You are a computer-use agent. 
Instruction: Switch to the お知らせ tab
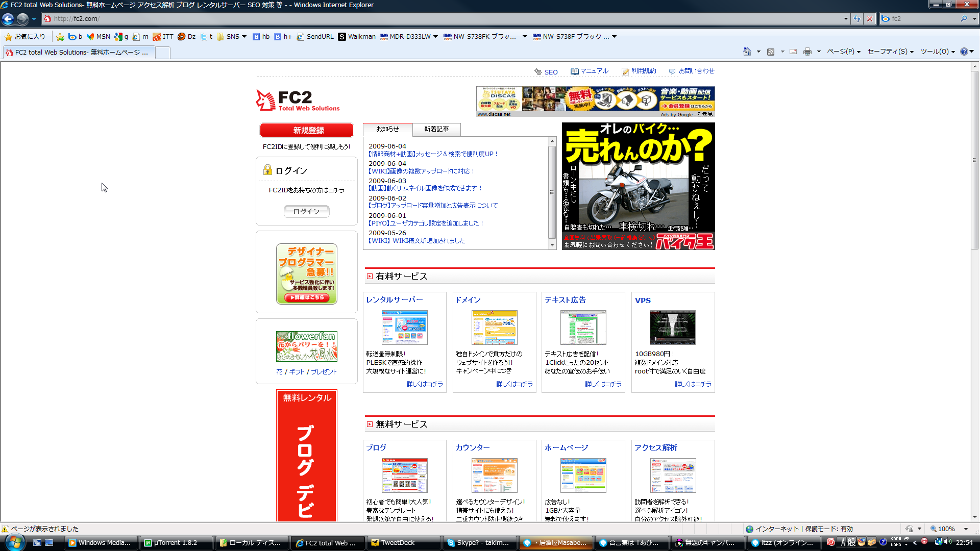click(387, 129)
